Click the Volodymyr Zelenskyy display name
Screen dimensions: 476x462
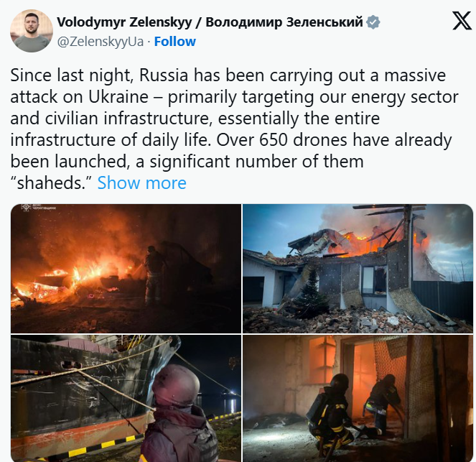point(124,22)
